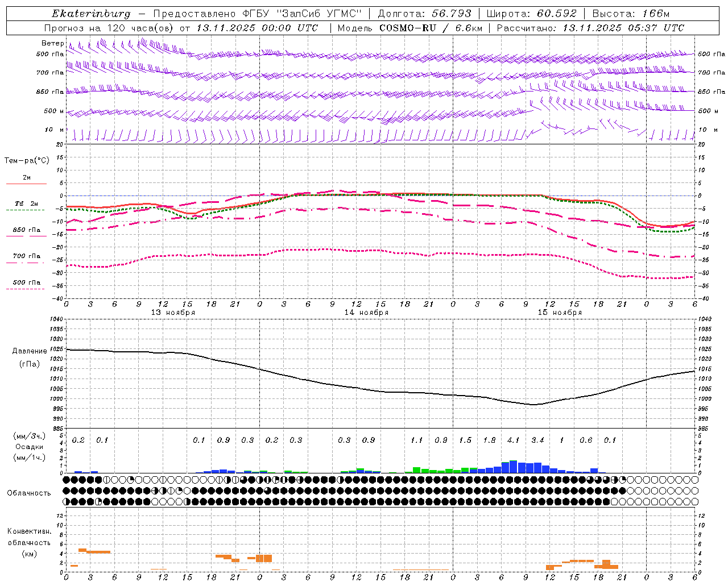Click the '13 ноября' date label
Viewport: 728px width, 582px height.
pos(173,313)
